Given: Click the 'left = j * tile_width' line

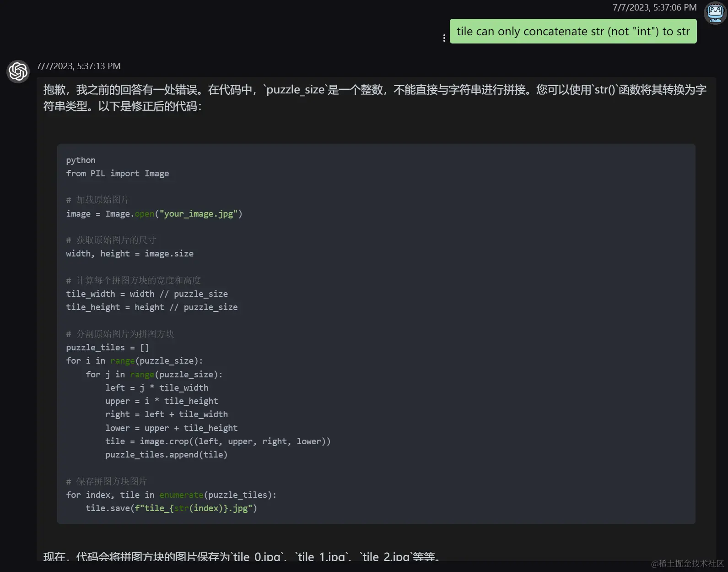Looking at the screenshot, I should pos(157,388).
